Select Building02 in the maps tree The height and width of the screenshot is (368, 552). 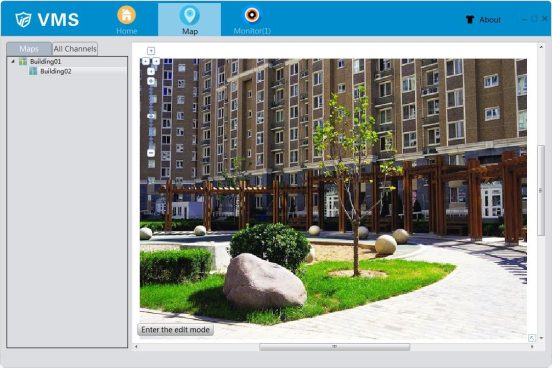coord(56,71)
